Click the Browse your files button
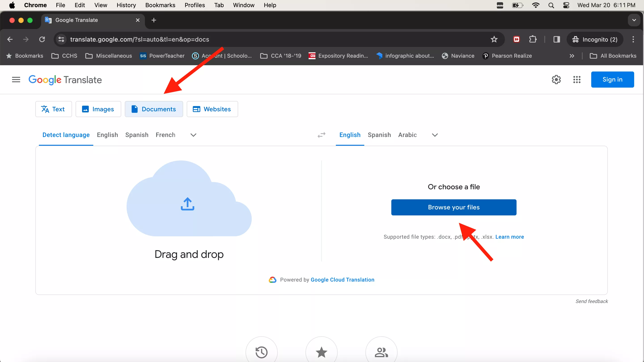 [x=453, y=207]
